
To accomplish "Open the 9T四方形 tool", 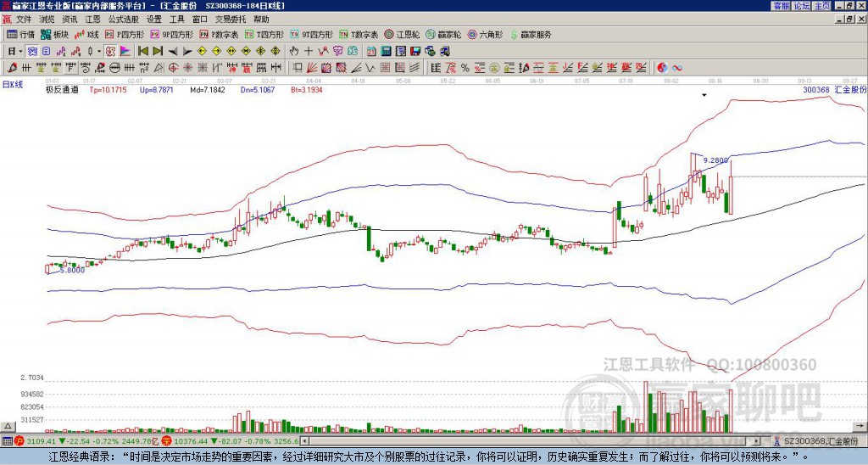I will pyautogui.click(x=311, y=34).
